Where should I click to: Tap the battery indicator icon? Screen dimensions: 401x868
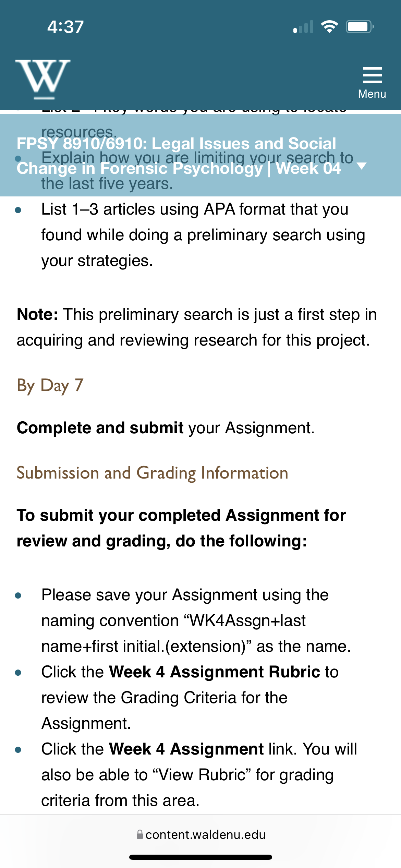click(x=360, y=27)
